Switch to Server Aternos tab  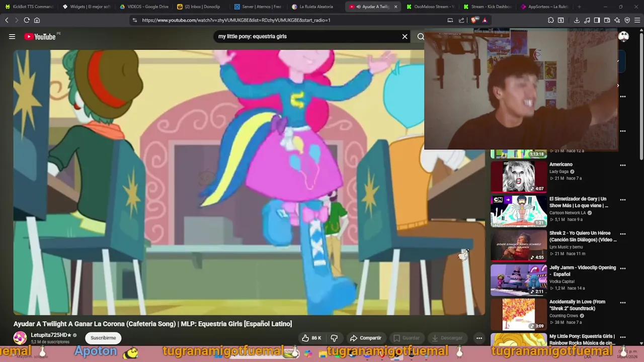258,7
